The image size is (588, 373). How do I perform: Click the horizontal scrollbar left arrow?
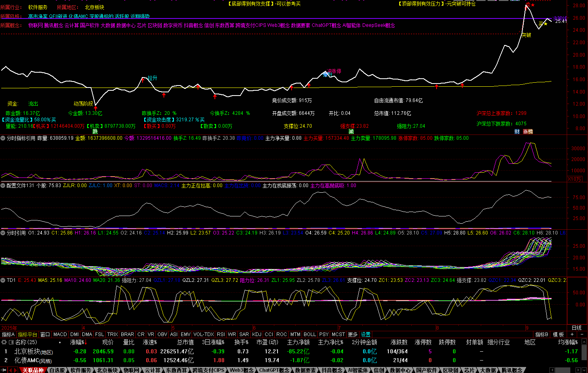552,370
